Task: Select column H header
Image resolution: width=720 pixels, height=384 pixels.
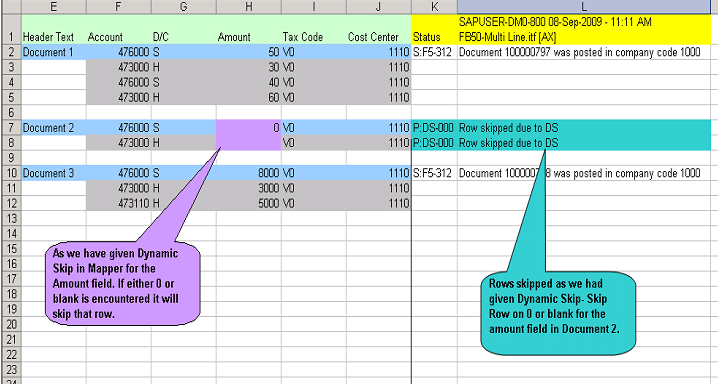Action: pyautogui.click(x=249, y=6)
